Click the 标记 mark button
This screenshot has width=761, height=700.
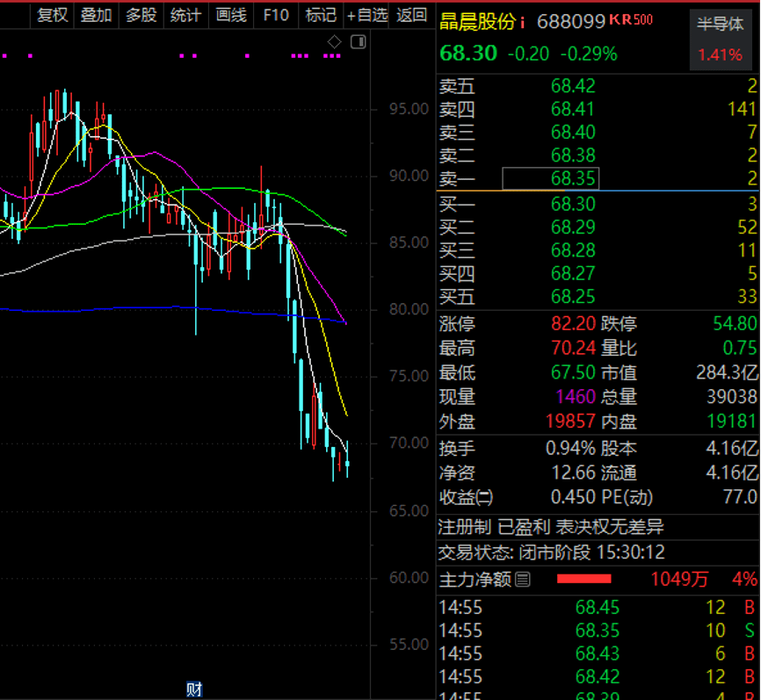pyautogui.click(x=321, y=16)
